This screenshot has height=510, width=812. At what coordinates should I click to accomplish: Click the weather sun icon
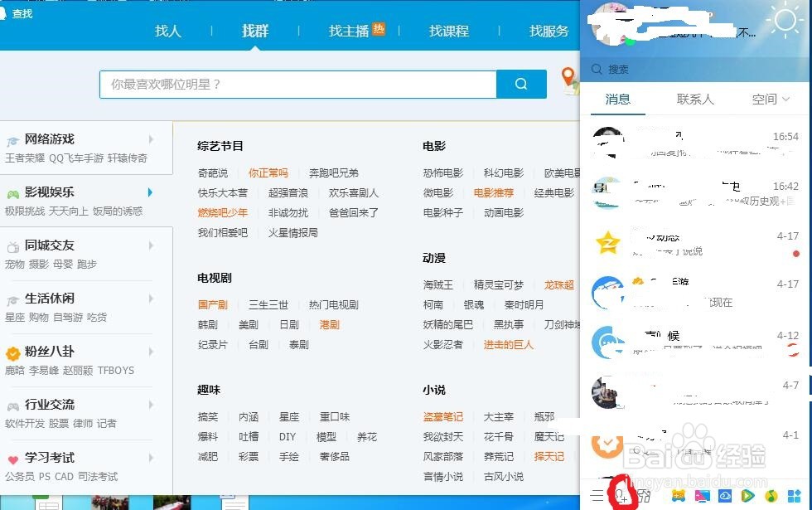coord(785,21)
